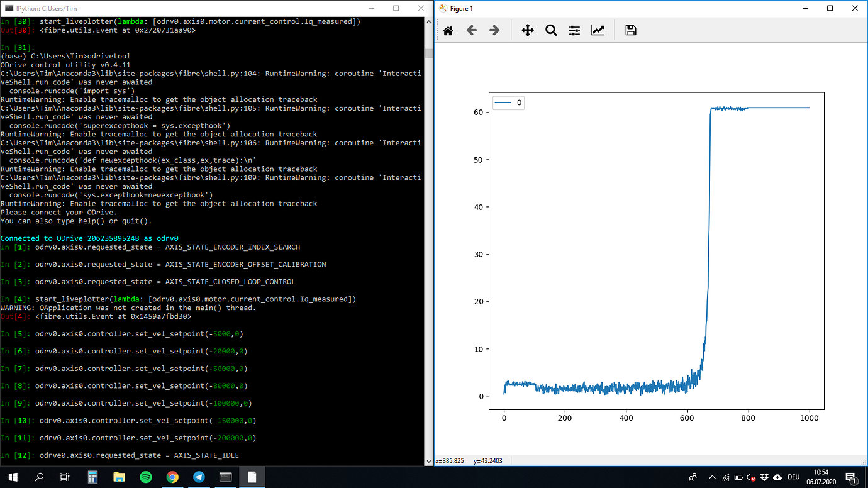Check the battery status tray icon

click(x=737, y=477)
